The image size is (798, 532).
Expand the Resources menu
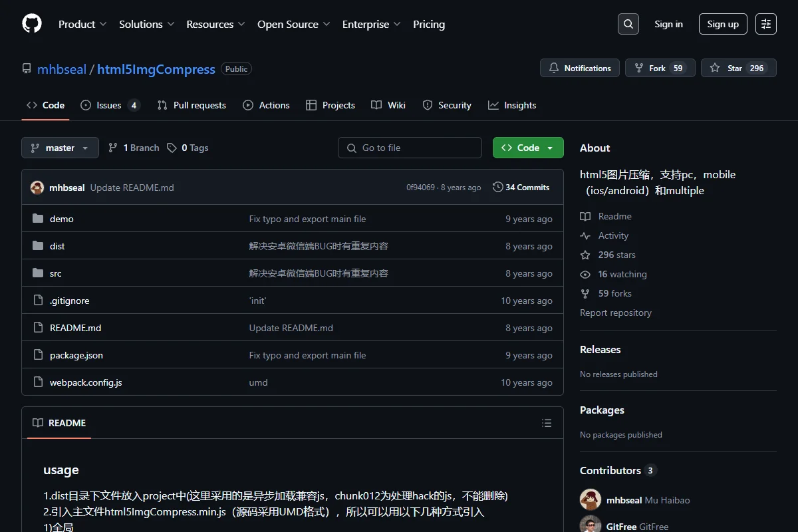point(215,24)
